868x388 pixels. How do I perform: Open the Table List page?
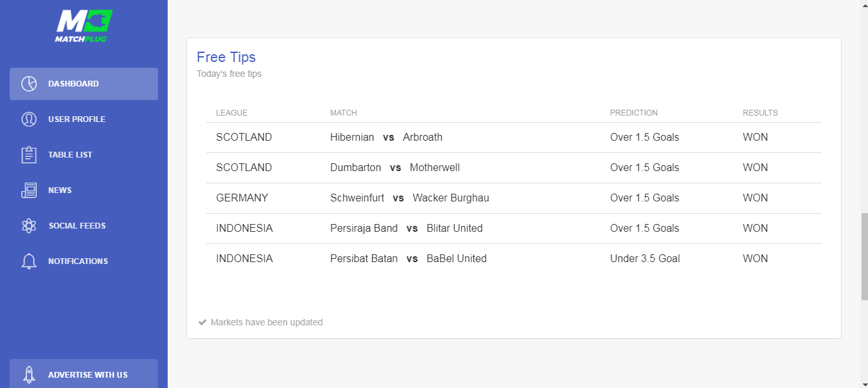84,155
